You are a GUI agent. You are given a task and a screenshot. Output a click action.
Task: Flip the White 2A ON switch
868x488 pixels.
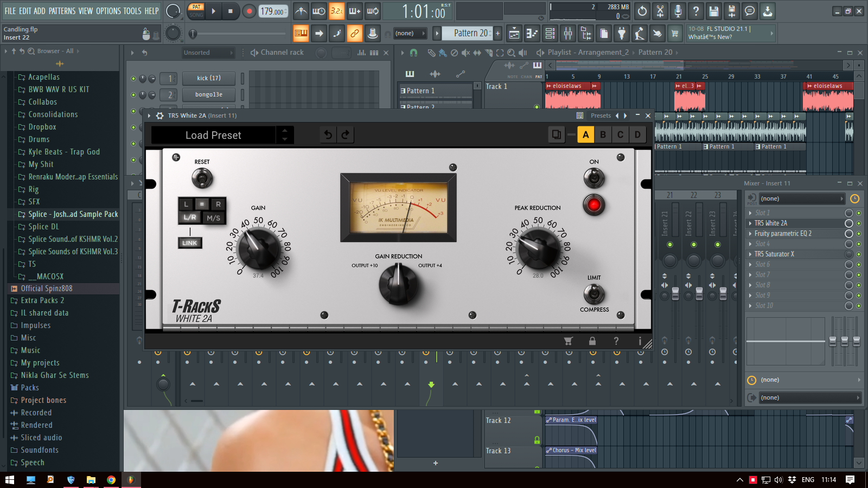click(594, 178)
